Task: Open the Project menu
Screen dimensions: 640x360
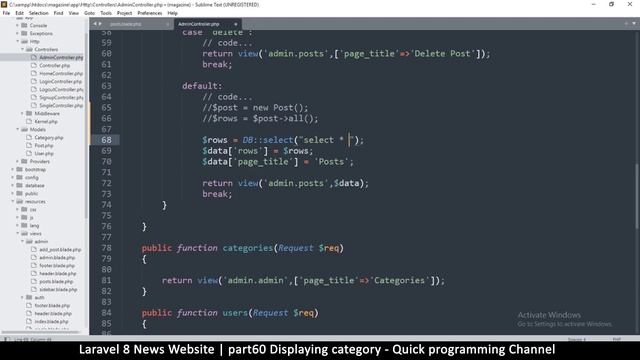Action: click(x=124, y=13)
